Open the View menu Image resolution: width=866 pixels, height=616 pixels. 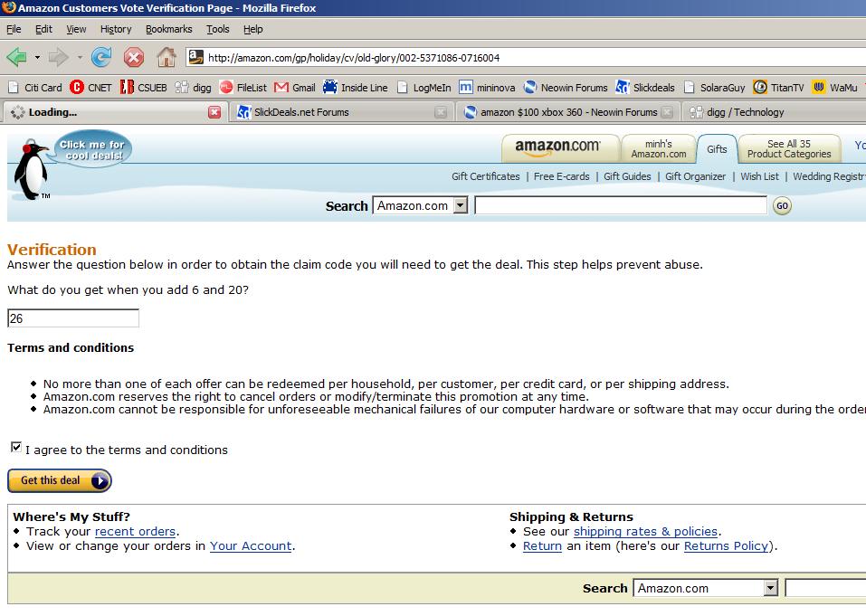(76, 29)
